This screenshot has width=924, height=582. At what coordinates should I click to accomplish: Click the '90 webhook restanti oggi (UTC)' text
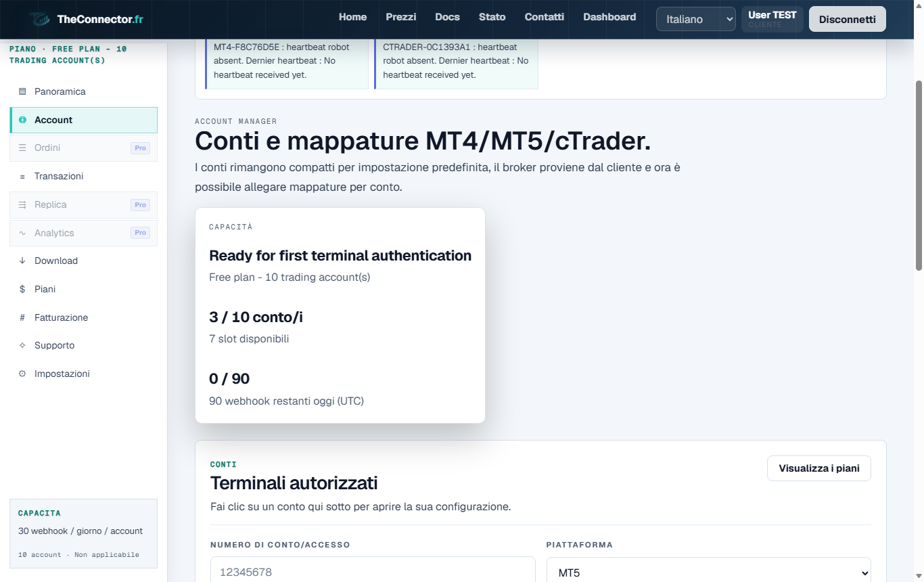(286, 401)
